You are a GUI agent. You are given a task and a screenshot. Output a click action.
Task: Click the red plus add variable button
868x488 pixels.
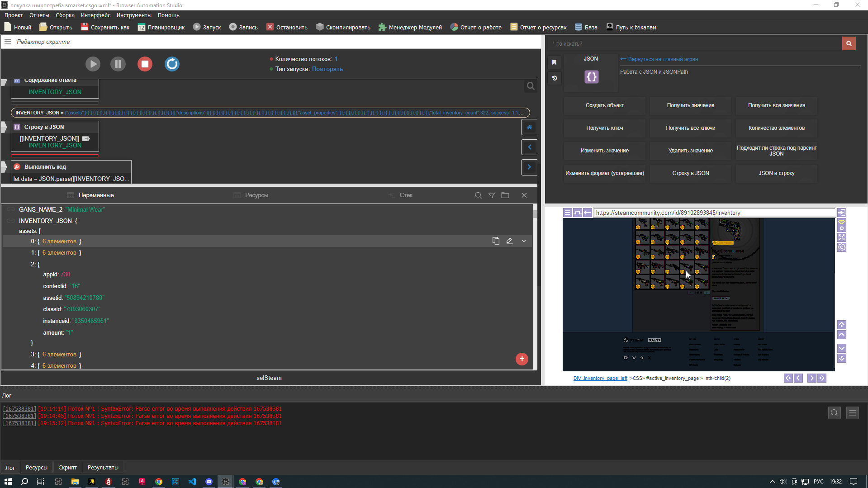click(x=522, y=359)
